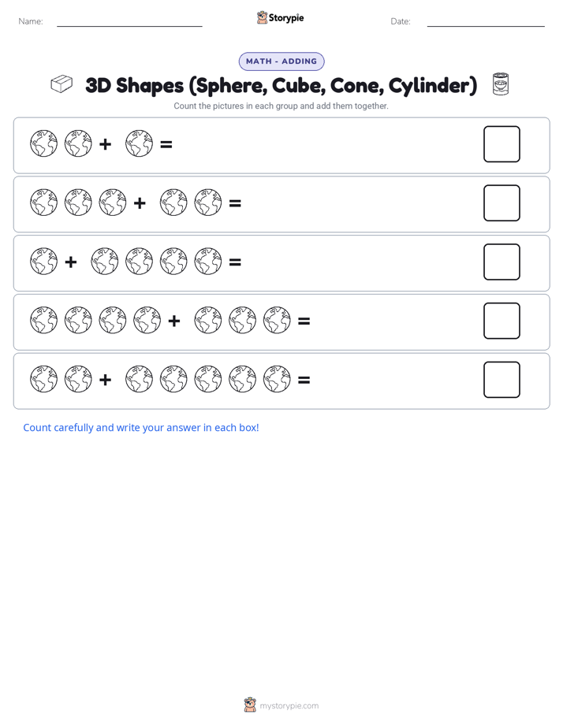The image size is (563, 728).
Task: Click the first globe in the second row
Action: pos(43,202)
